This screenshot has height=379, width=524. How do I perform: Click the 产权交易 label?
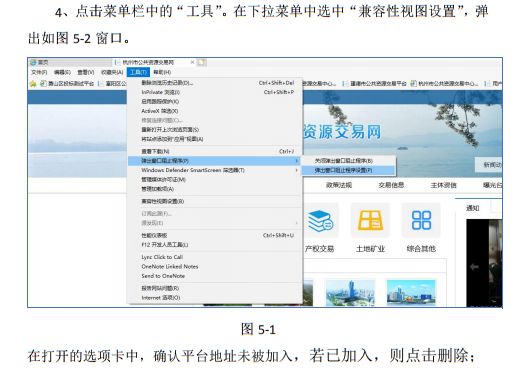[x=319, y=249]
